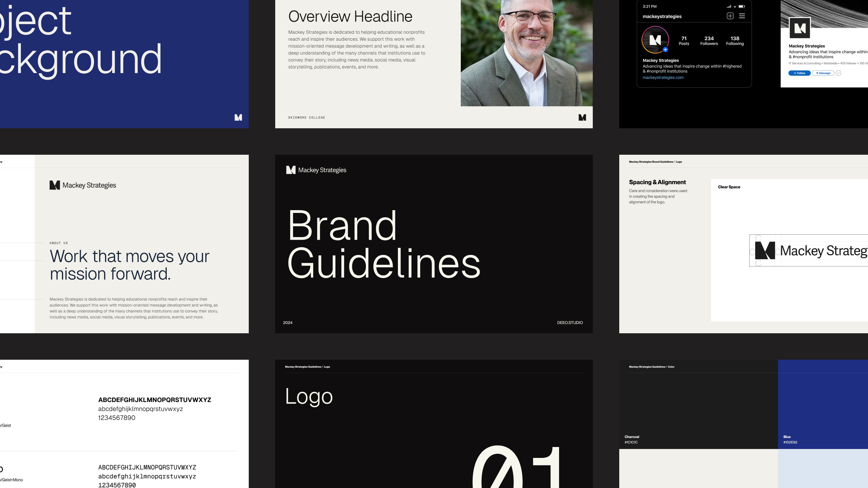The width and height of the screenshot is (868, 488).
Task: Click the Message button on the profile
Action: [824, 73]
